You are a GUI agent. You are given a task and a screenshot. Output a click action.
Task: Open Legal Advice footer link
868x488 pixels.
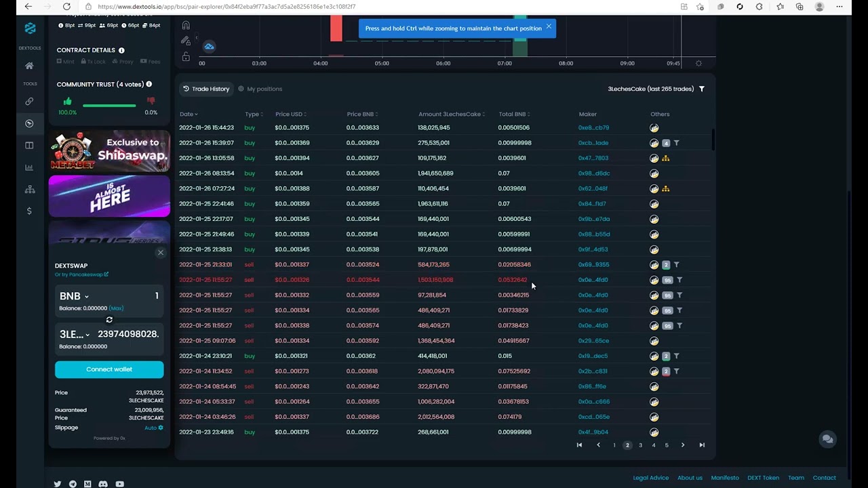[x=651, y=478]
